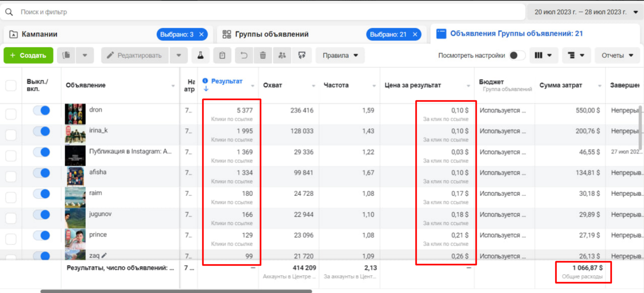The width and height of the screenshot is (644, 293).
Task: Click the green 'Создать' button
Action: click(28, 55)
